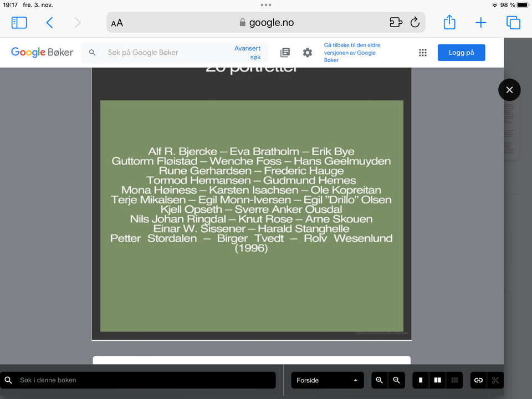Open Avansert søk link
This screenshot has height=399, width=532.
pyautogui.click(x=248, y=53)
